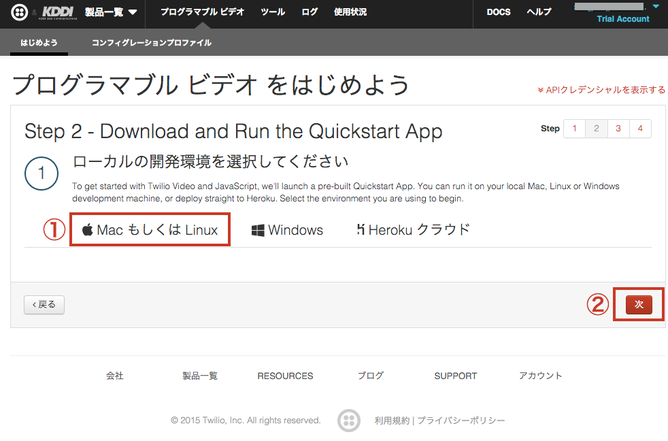Jump to Step 2 in step indicator
Screen dimensions: 668x441
point(596,129)
